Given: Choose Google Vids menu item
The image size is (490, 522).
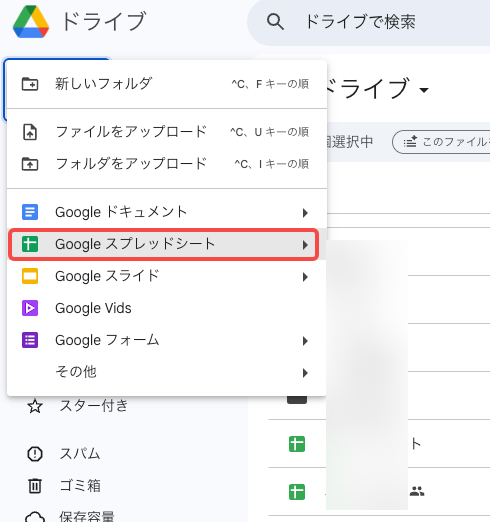Looking at the screenshot, I should (167, 308).
